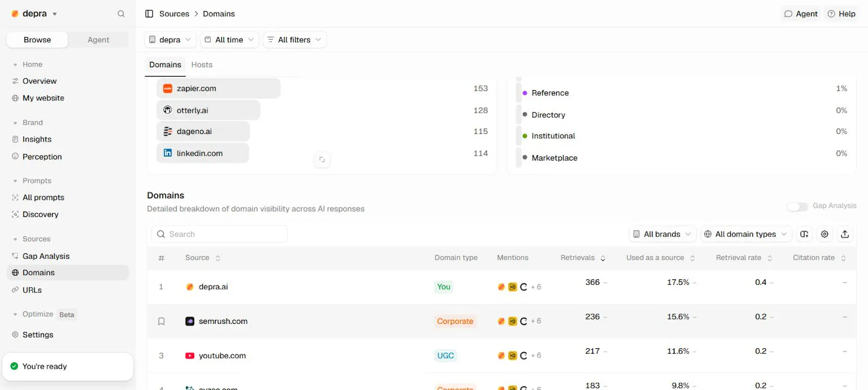
Task: Toggle the Gap Analysis switch
Action: [797, 206]
